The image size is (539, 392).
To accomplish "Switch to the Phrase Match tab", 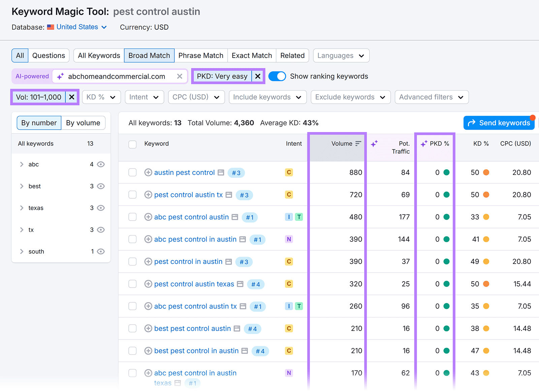I will click(x=201, y=55).
